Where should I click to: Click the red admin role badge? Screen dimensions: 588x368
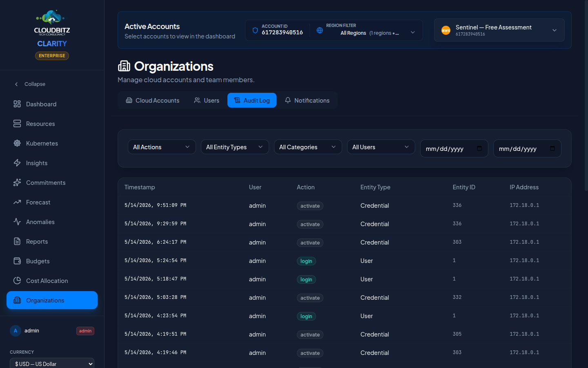85,331
